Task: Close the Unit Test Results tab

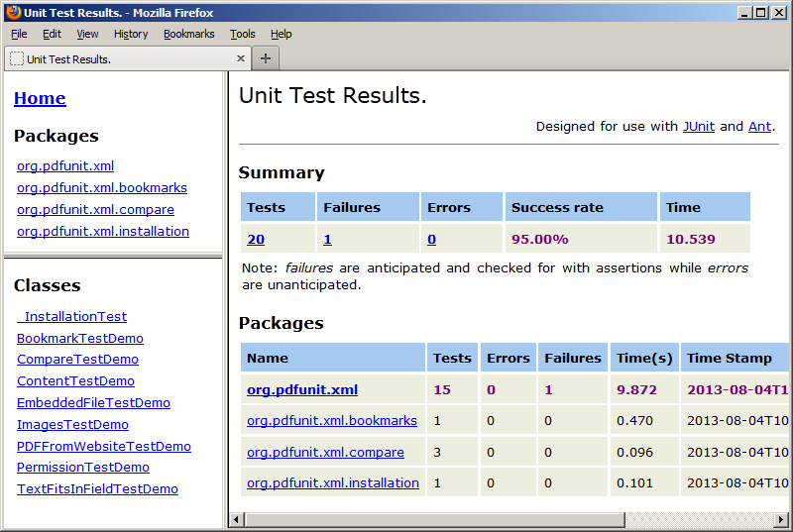Action: pyautogui.click(x=240, y=58)
